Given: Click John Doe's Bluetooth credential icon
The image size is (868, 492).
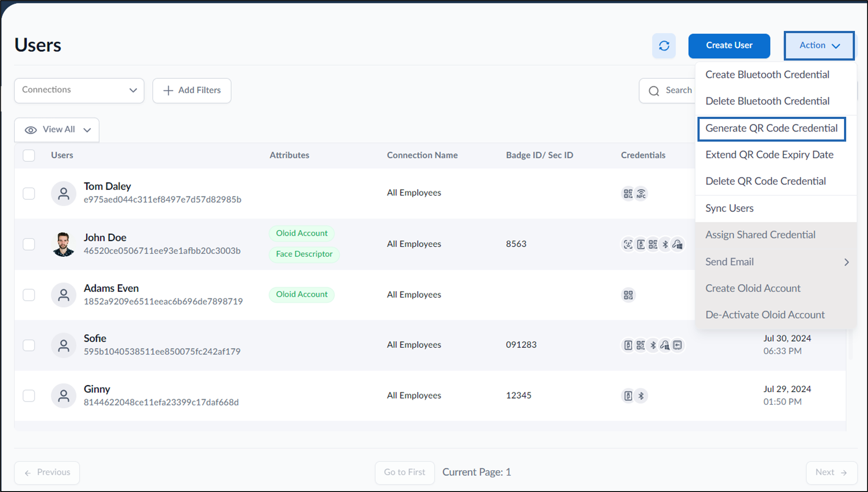Looking at the screenshot, I should [665, 244].
